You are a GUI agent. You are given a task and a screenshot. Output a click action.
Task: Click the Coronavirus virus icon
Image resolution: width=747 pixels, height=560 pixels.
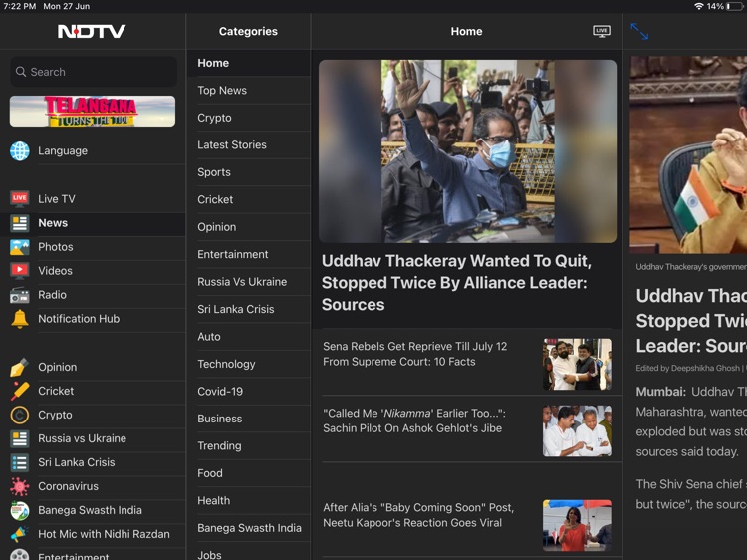coord(20,486)
